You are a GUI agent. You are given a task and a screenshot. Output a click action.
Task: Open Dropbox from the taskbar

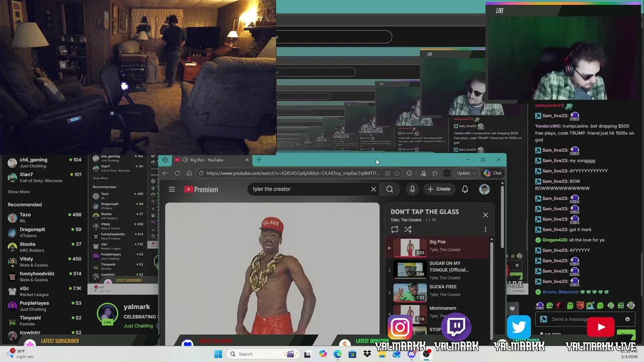click(x=367, y=354)
